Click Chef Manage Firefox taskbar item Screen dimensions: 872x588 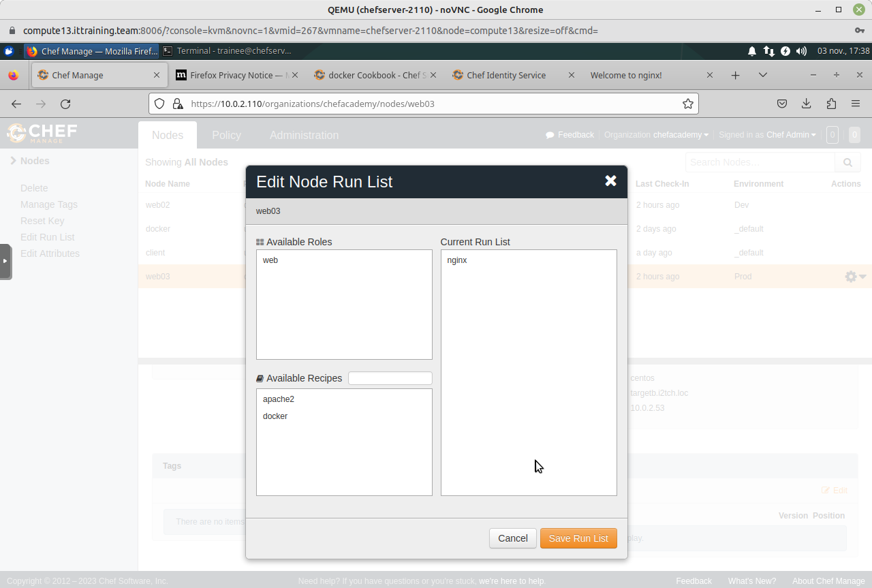[x=91, y=50]
